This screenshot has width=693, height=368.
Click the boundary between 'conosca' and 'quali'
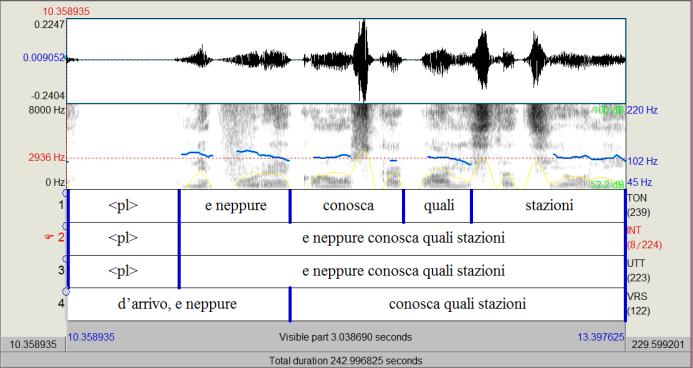click(404, 206)
